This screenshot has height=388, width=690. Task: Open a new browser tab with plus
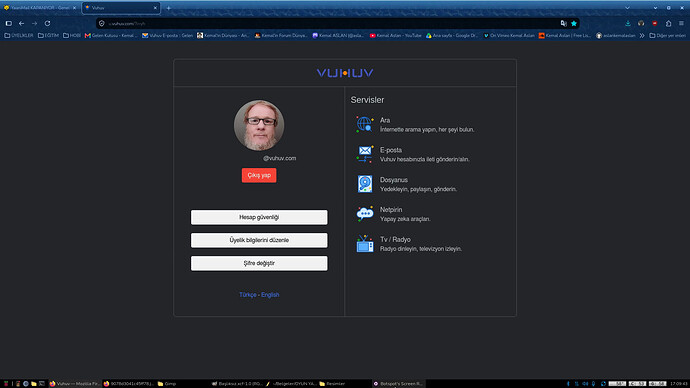169,8
